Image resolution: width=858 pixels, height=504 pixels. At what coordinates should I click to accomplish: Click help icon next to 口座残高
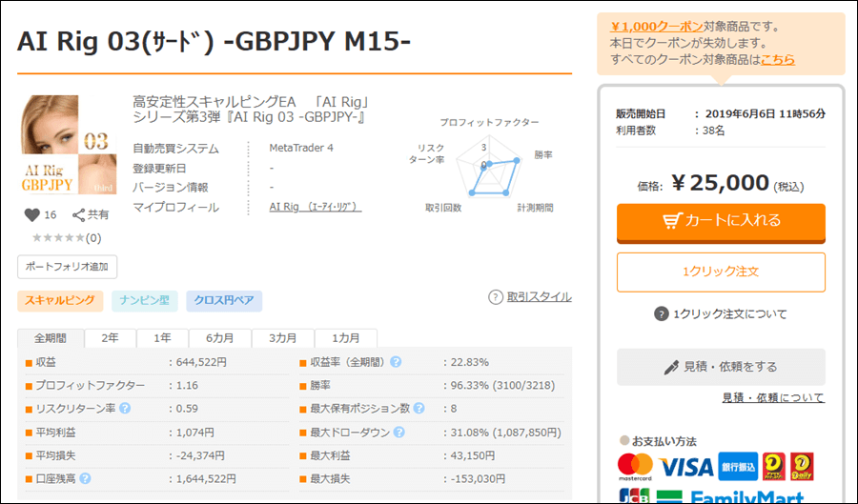tap(86, 478)
